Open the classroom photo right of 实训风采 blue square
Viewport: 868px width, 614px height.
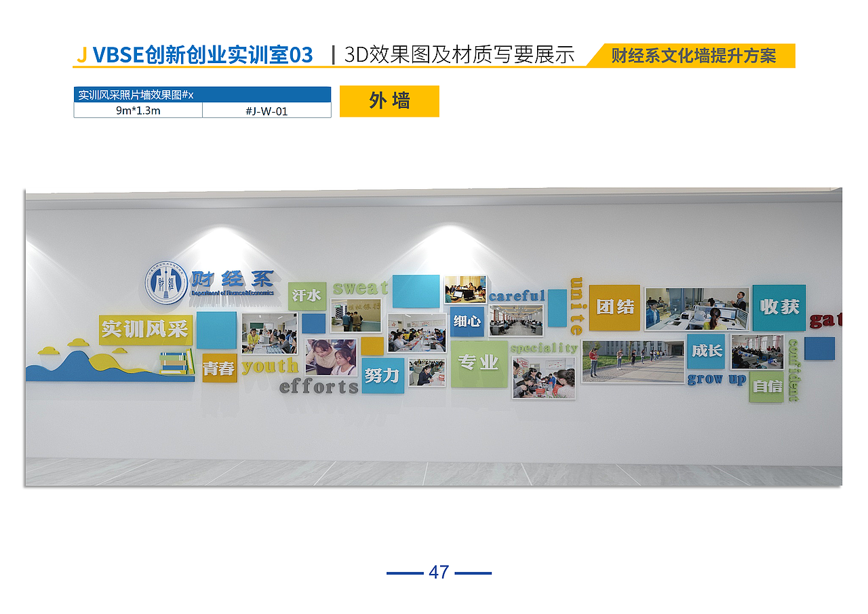click(269, 333)
